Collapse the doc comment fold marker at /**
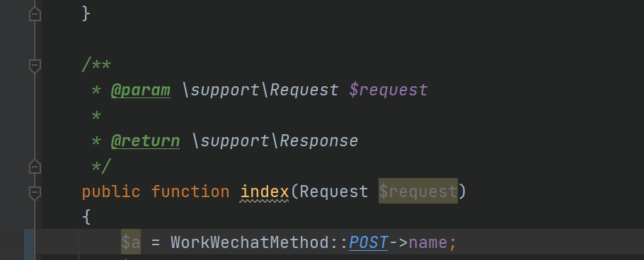The width and height of the screenshot is (644, 260). [x=35, y=66]
